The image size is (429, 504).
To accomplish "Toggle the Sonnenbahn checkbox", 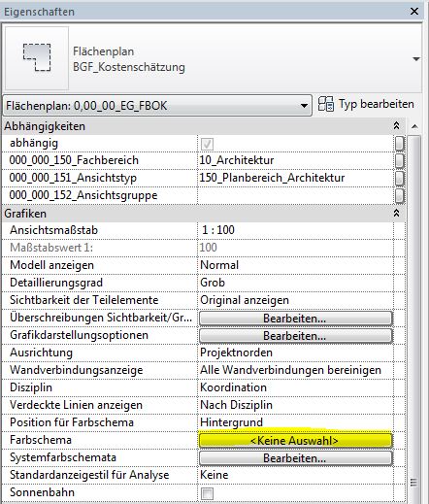I will pyautogui.click(x=207, y=493).
